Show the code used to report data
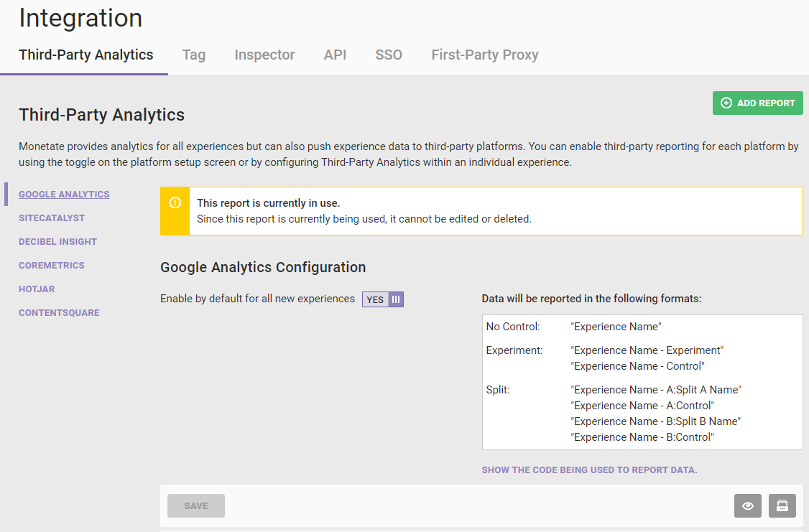The image size is (809, 532). point(589,470)
